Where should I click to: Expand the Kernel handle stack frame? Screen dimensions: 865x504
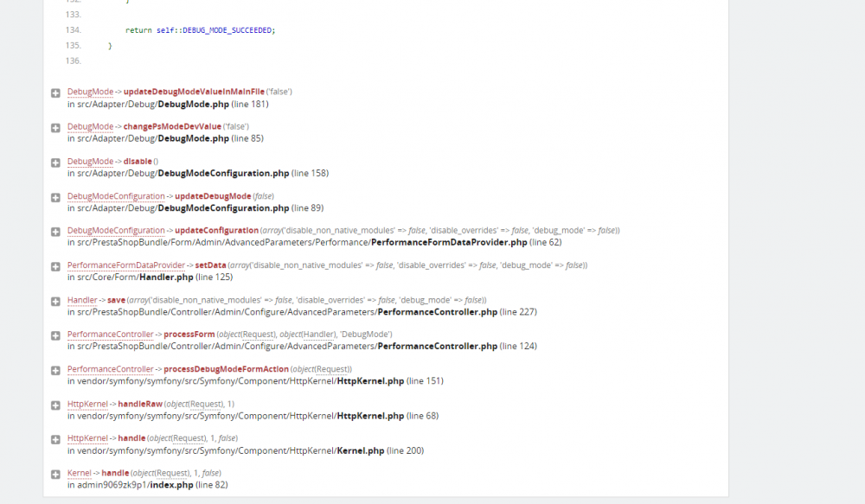pos(55,473)
